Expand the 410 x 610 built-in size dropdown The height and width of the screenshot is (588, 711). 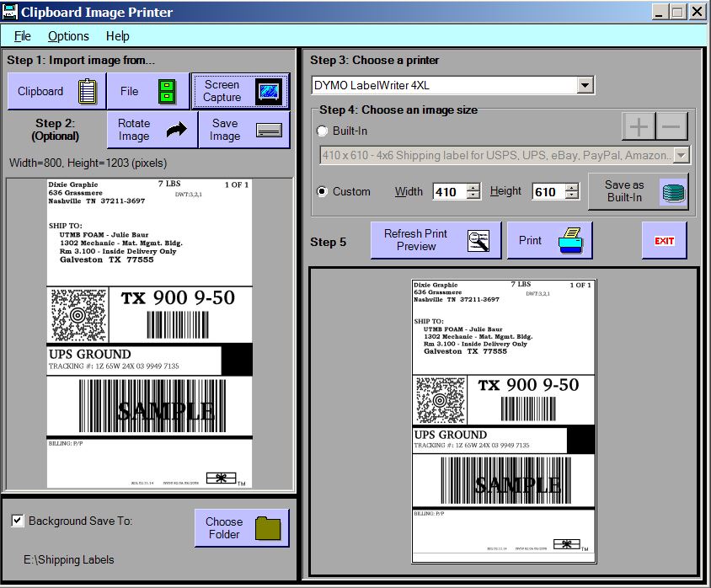coord(681,156)
